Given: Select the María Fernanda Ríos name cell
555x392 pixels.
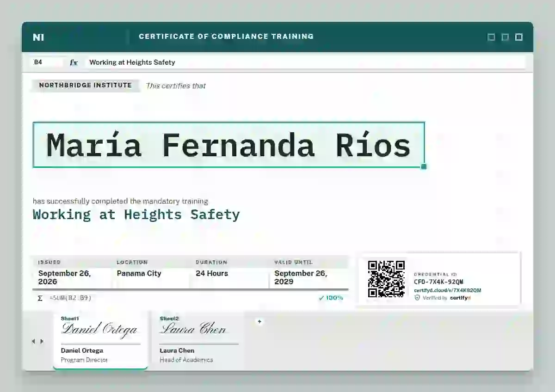Looking at the screenshot, I should [228, 145].
